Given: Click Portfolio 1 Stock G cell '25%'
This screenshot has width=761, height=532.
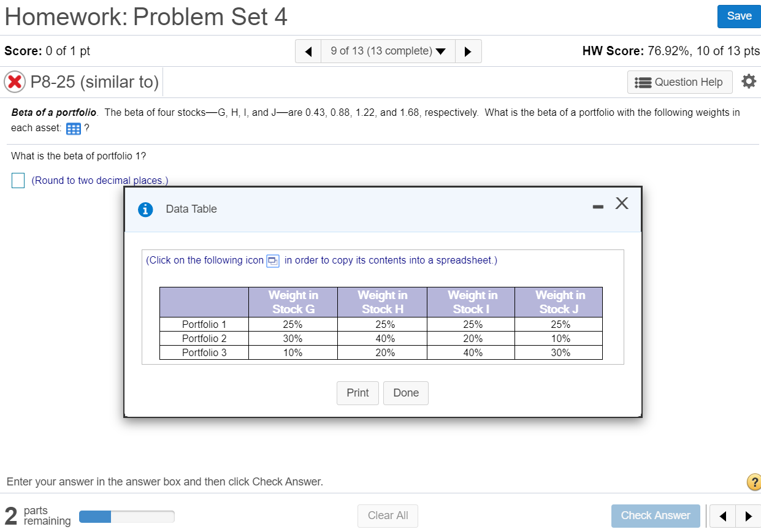Looking at the screenshot, I should coord(293,325).
